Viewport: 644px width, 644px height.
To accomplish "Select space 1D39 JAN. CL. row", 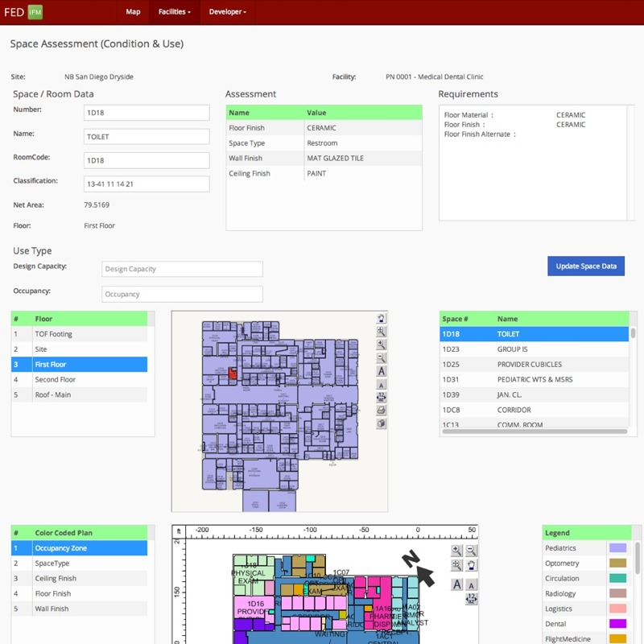I will tap(534, 394).
